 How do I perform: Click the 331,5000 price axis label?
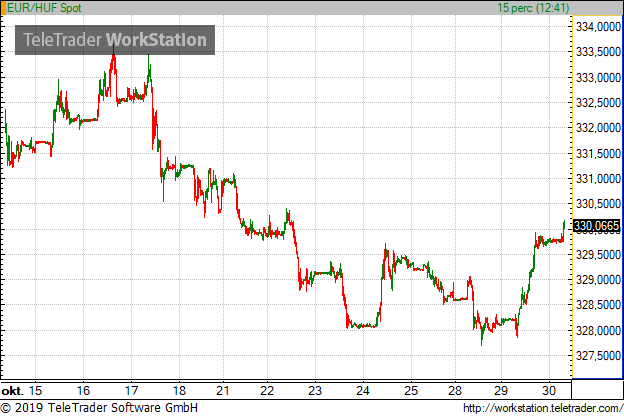598,154
